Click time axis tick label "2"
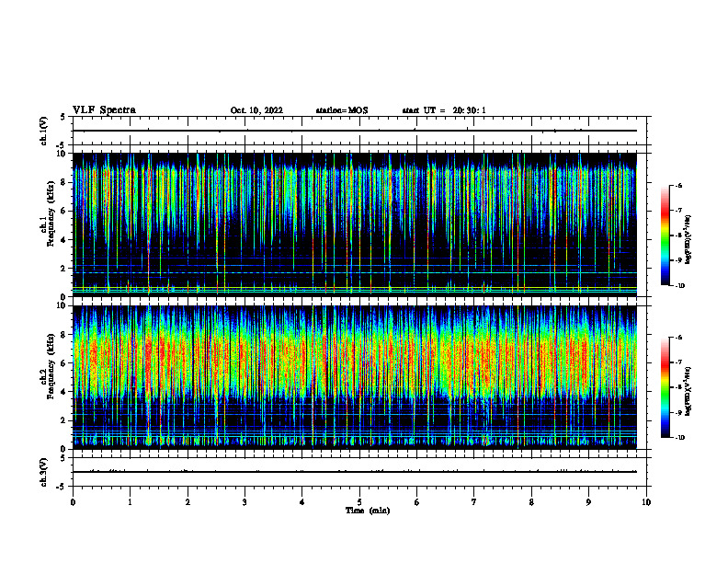The image size is (728, 563). [188, 502]
